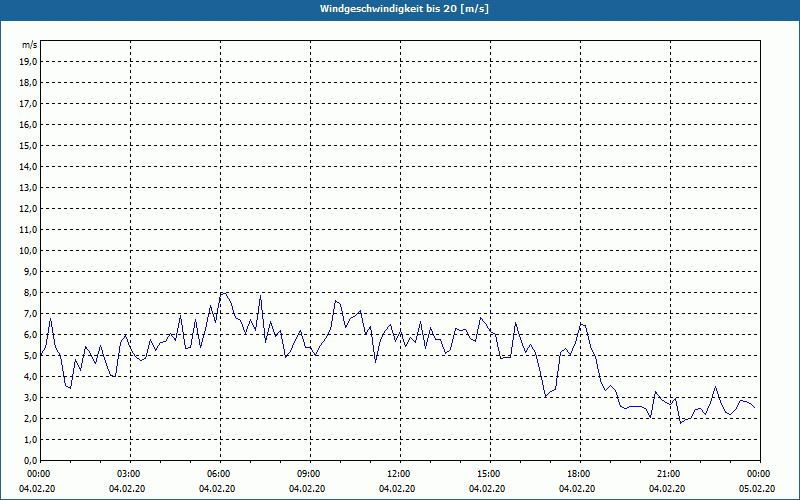Screen dimensions: 800x500
Task: Click the 05.02.20 date label
Action: coord(757,489)
